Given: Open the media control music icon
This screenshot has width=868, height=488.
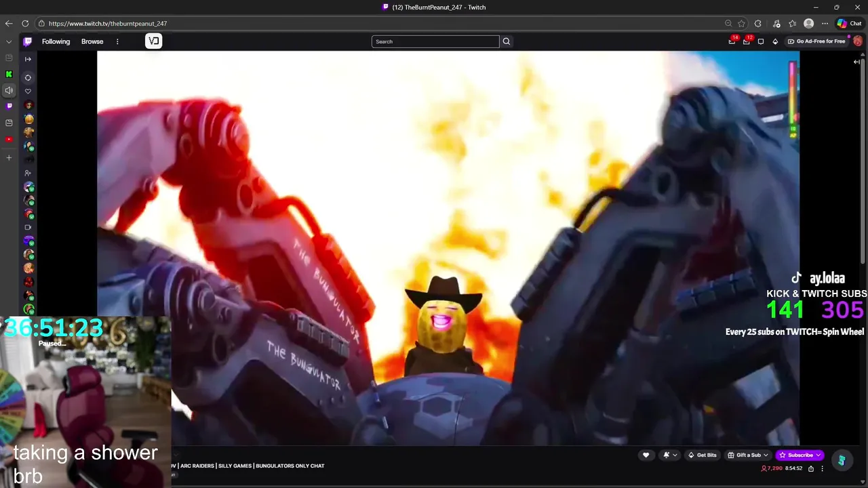Looking at the screenshot, I should pyautogui.click(x=776, y=23).
